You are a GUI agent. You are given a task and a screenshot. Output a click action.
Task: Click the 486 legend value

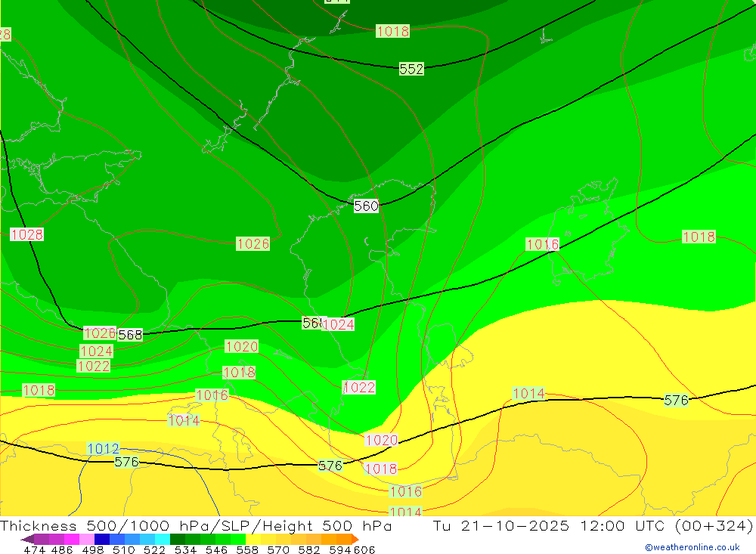(x=62, y=549)
